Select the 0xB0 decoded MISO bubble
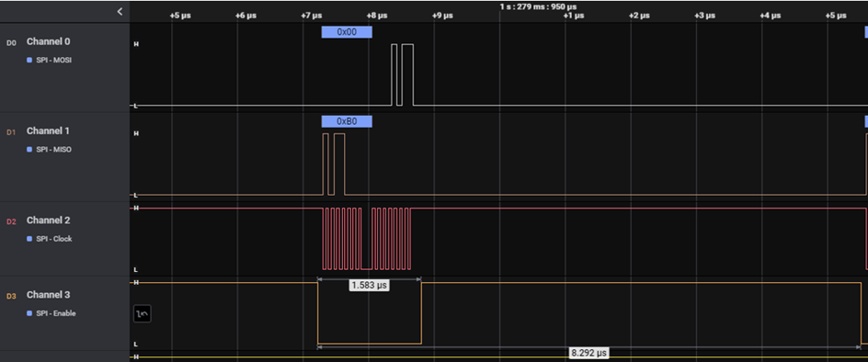The width and height of the screenshot is (868, 362). 347,121
